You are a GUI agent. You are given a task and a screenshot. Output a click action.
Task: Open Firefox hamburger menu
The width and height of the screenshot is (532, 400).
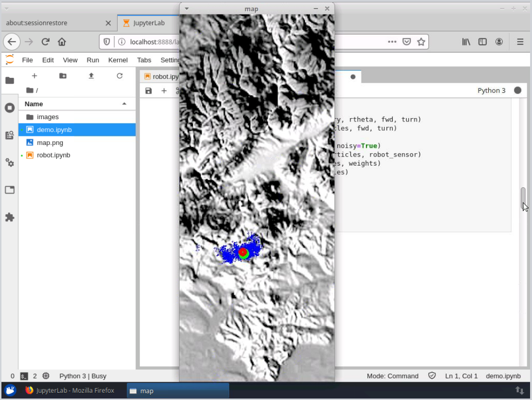[520, 42]
